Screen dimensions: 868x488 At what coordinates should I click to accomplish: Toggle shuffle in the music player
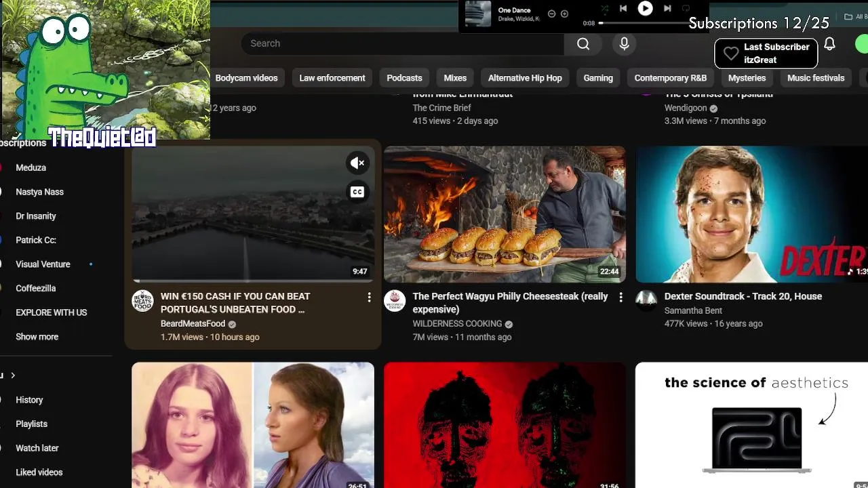(604, 9)
